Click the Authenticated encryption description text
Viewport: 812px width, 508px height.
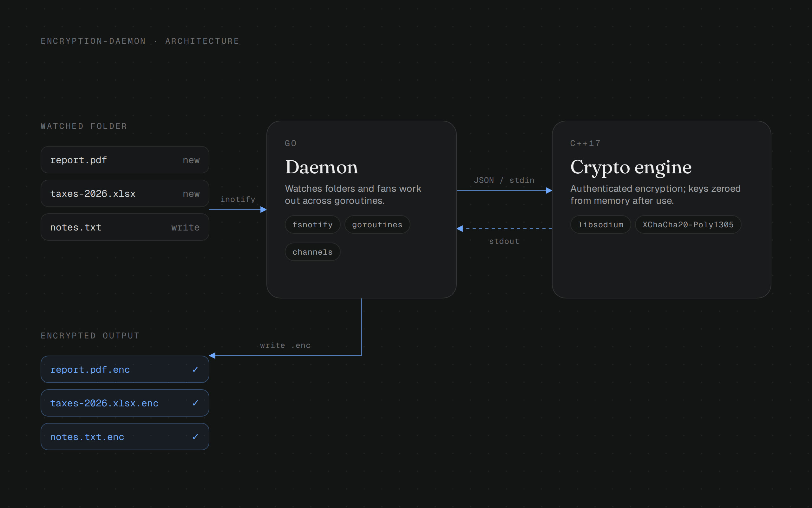655,195
